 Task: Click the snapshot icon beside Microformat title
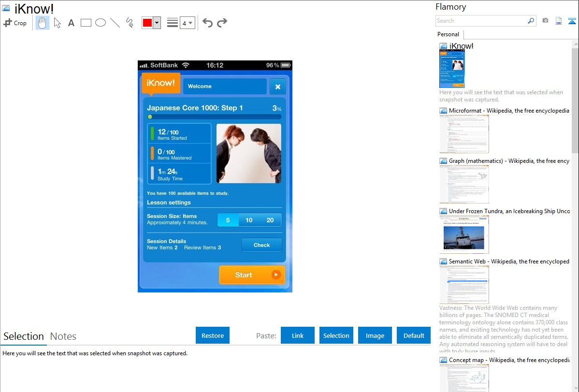(444, 111)
